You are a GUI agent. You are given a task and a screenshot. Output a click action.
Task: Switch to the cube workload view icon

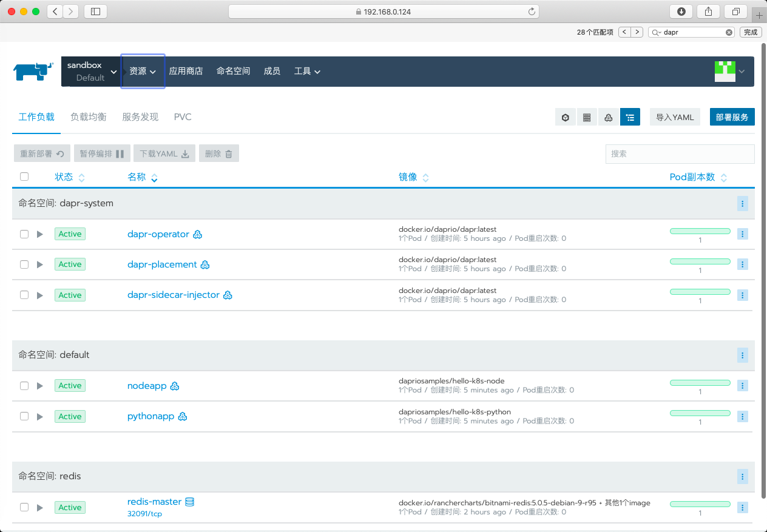pos(565,117)
